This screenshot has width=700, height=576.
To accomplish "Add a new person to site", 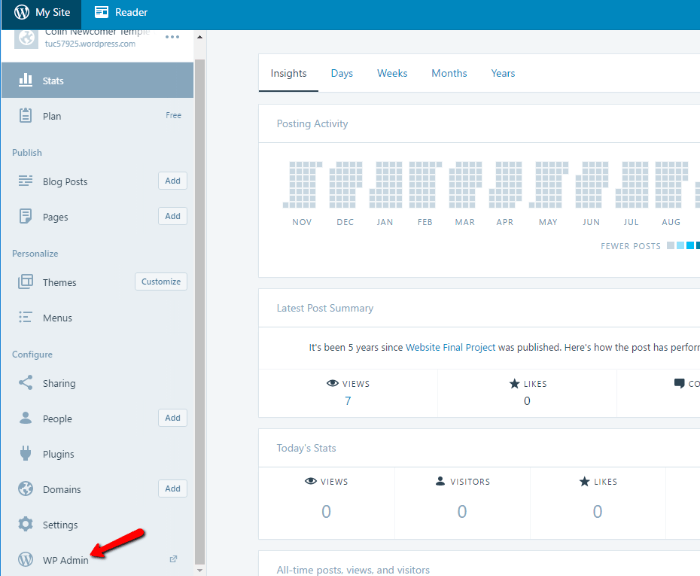I will coord(173,417).
